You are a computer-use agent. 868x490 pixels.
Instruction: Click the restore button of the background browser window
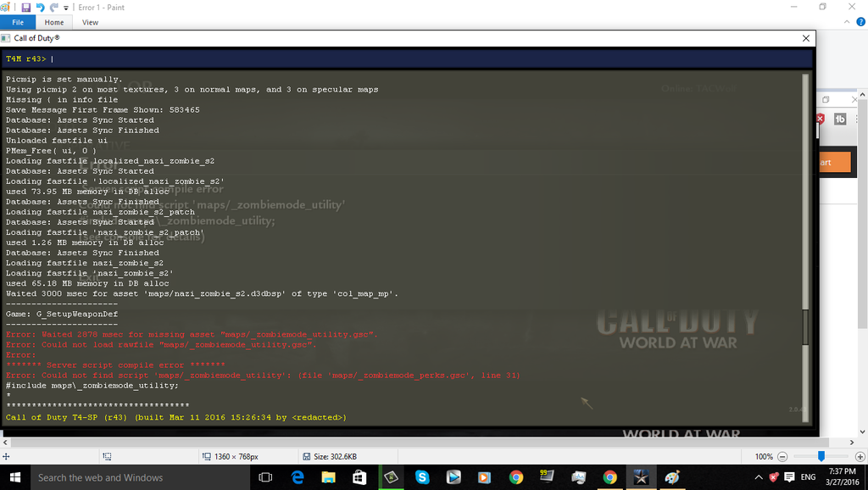826,100
